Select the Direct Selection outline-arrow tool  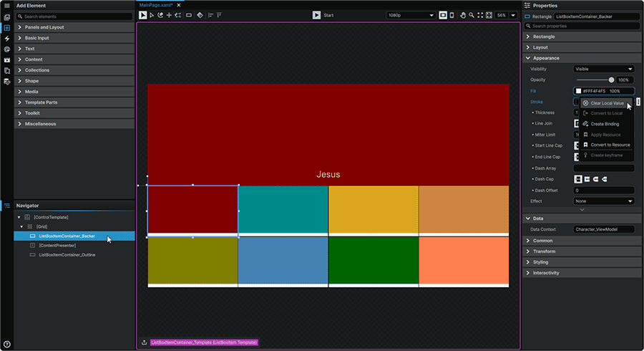[152, 15]
